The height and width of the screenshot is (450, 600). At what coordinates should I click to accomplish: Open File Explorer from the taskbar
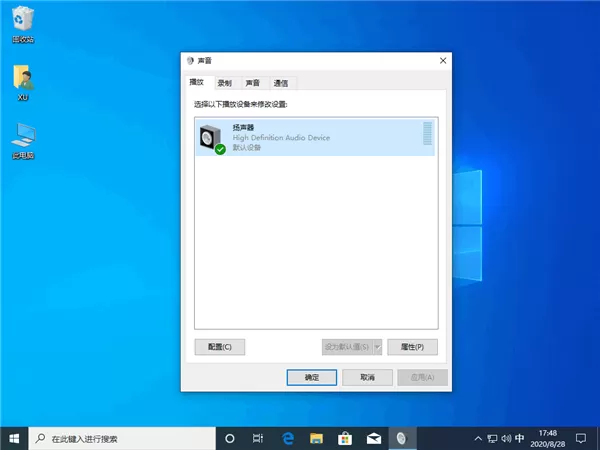(x=316, y=439)
